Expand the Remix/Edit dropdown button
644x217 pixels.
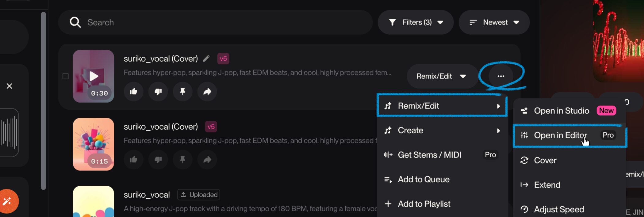(x=441, y=76)
